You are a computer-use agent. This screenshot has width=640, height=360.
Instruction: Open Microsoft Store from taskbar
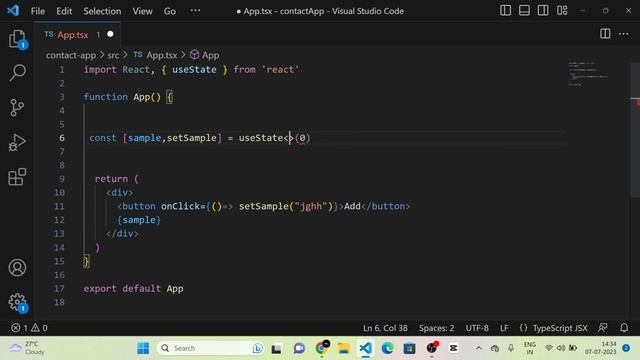click(409, 348)
